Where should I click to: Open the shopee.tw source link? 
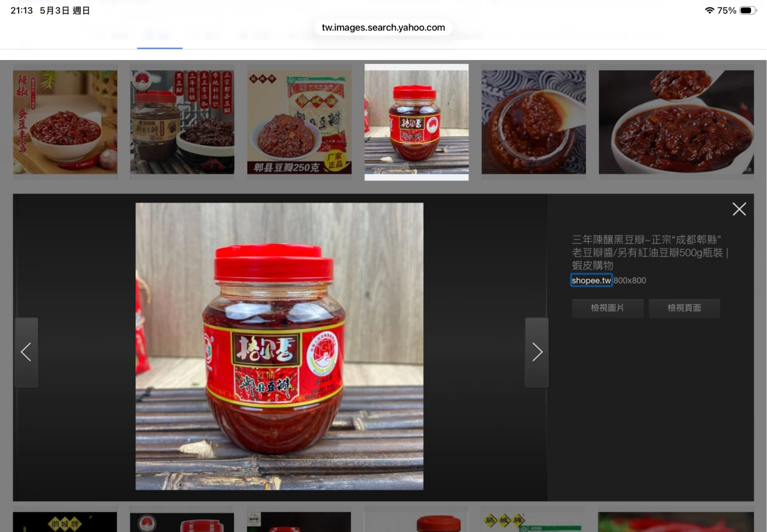[x=591, y=280]
